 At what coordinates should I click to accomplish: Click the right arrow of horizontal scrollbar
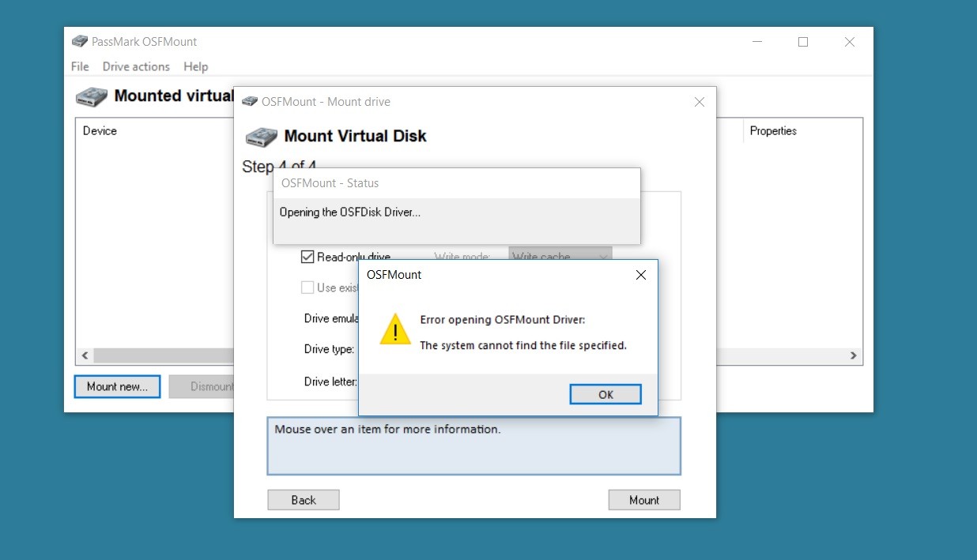[x=854, y=355]
